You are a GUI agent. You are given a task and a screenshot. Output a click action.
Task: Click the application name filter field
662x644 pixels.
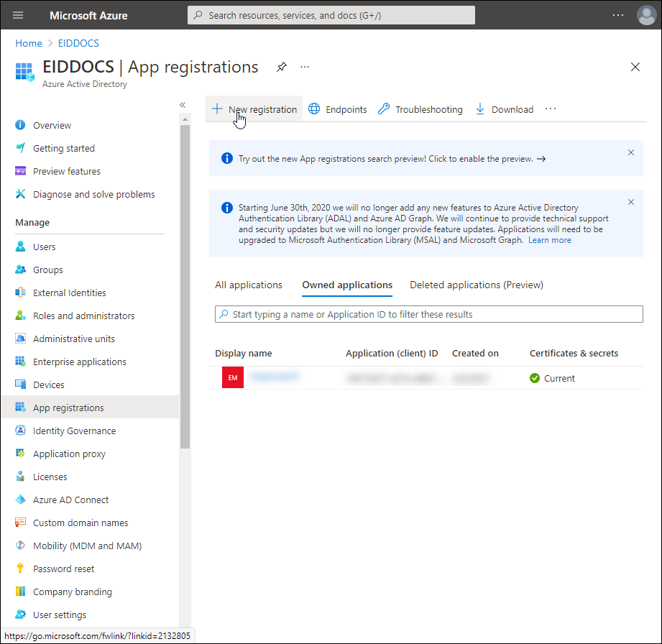429,314
